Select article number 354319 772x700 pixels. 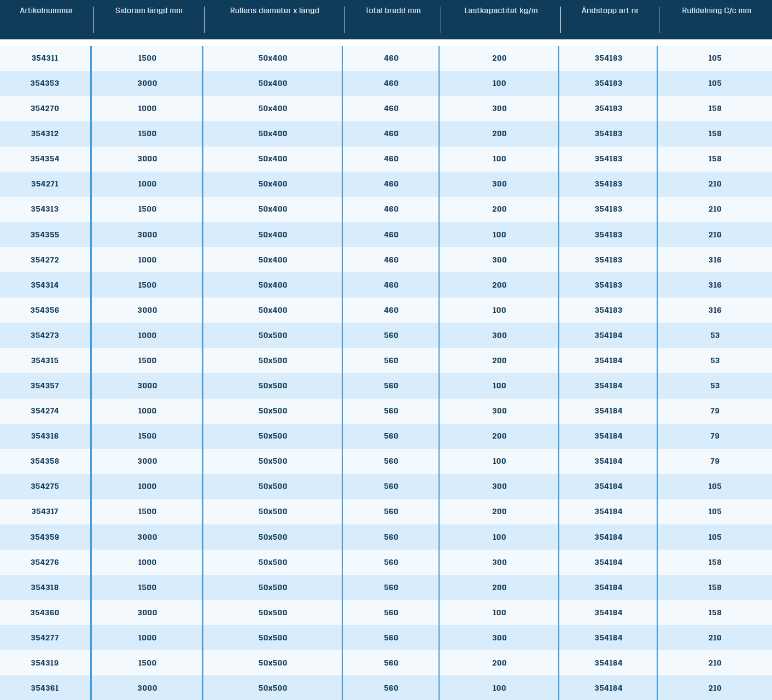click(x=45, y=663)
